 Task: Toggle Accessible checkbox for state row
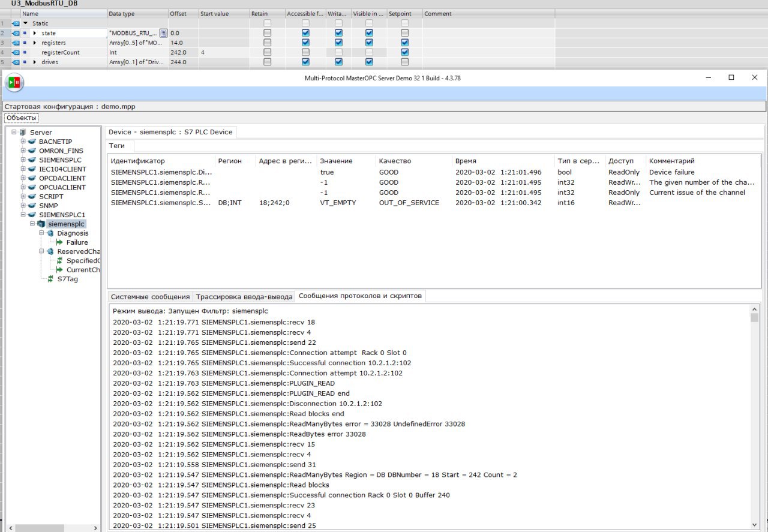point(306,33)
